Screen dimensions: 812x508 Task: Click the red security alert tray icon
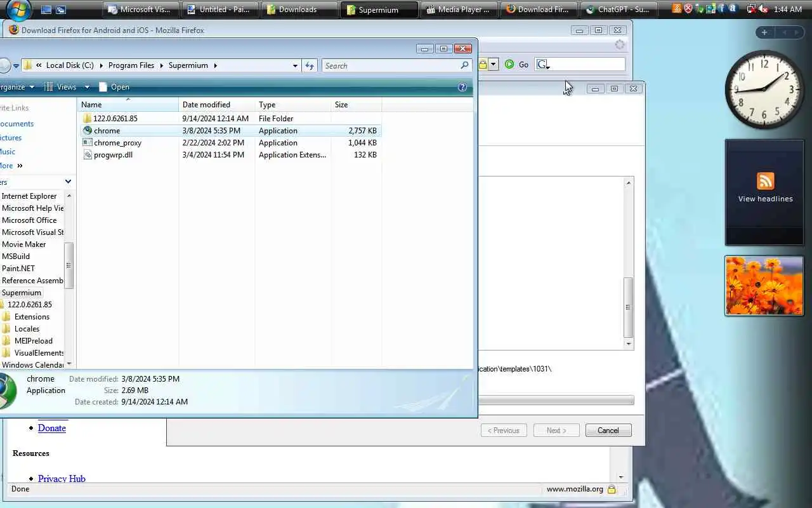click(688, 9)
